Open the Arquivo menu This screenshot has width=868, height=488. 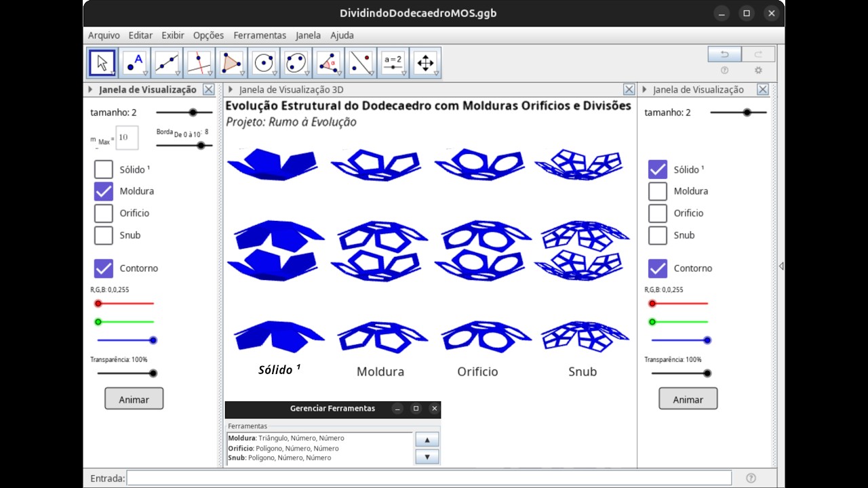click(104, 35)
